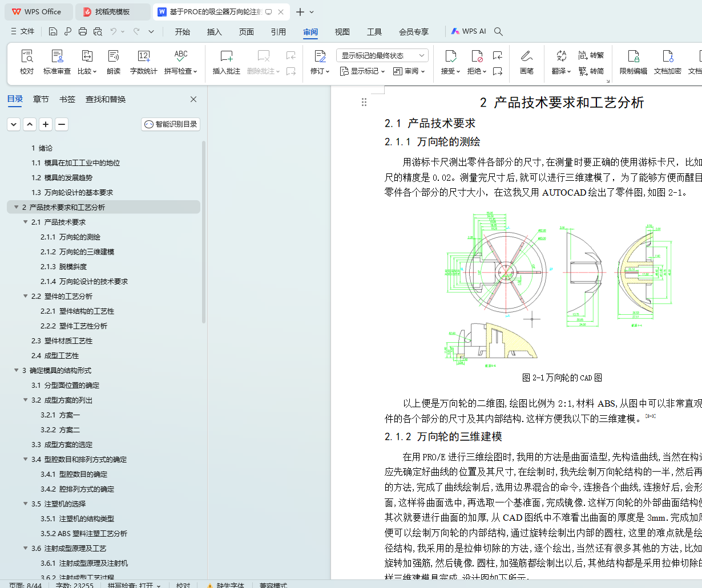Collapse the 3.2 成型方案的列出 node
Screen dimensions: 702x588
26,400
